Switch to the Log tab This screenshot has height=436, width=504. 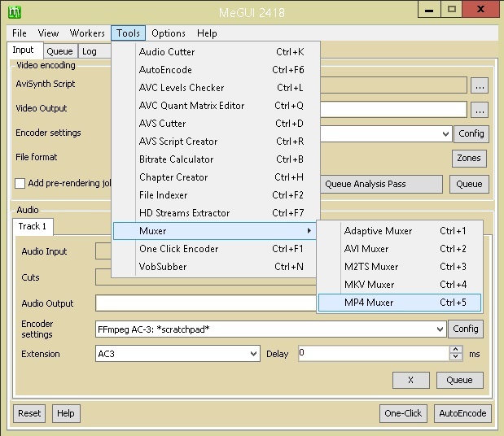tap(90, 51)
